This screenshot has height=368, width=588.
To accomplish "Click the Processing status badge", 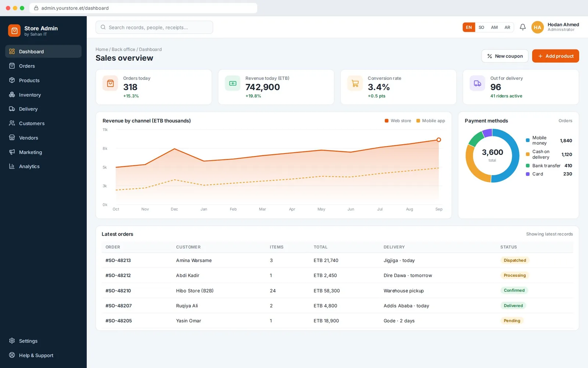I will click(514, 275).
